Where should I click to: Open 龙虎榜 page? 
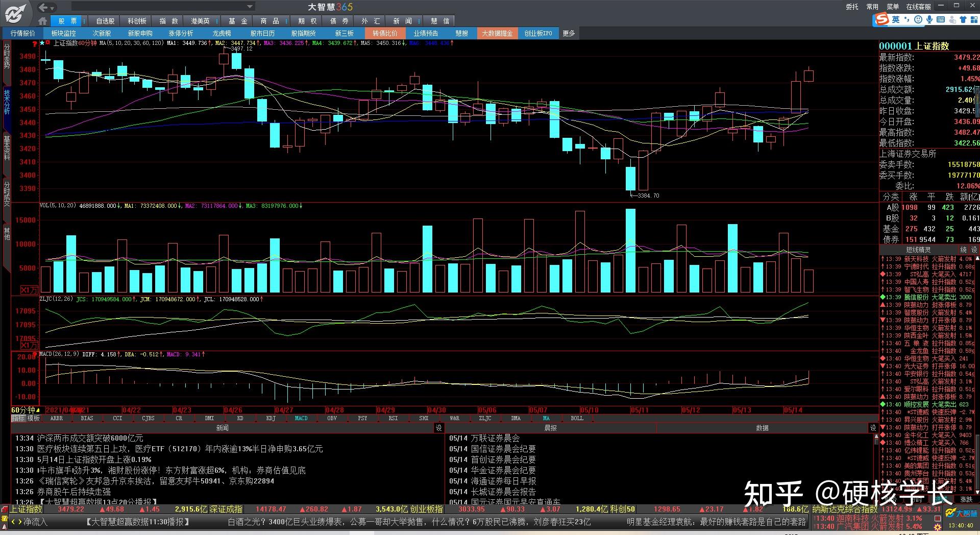pos(222,33)
